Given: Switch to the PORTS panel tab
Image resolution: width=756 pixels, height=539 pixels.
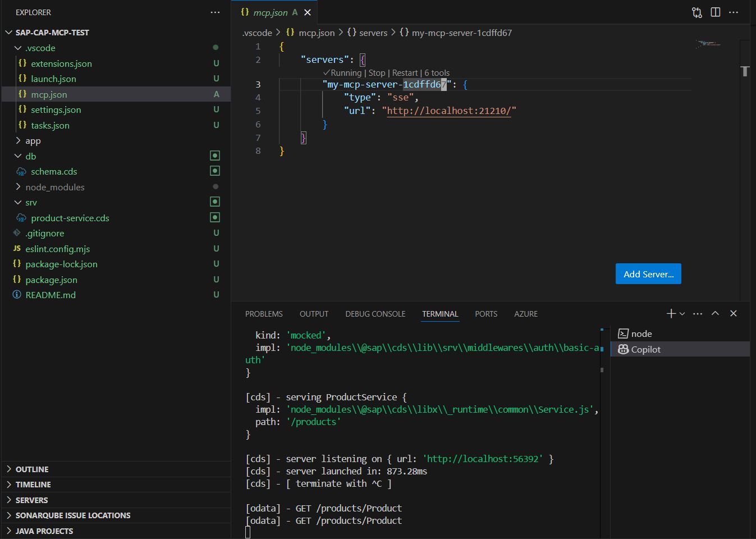Looking at the screenshot, I should point(486,314).
